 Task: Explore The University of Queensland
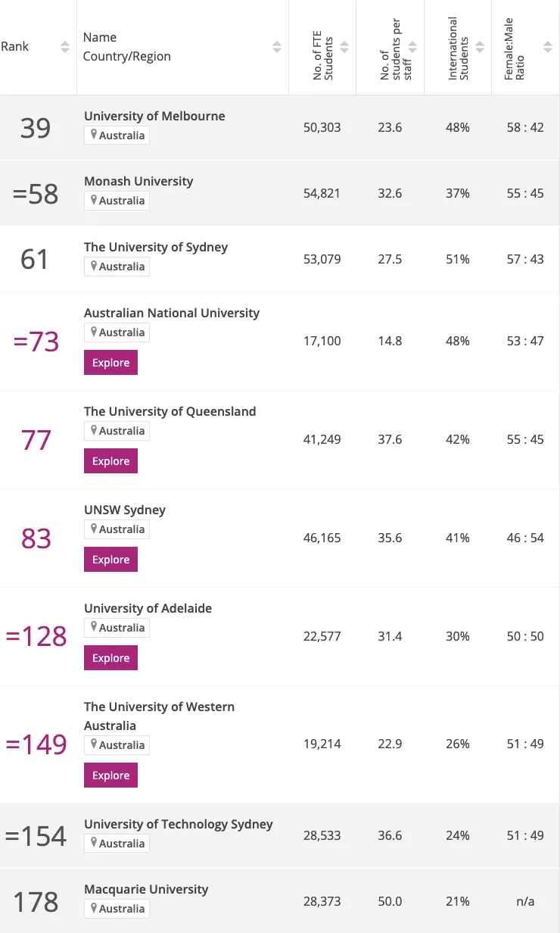[x=110, y=461]
